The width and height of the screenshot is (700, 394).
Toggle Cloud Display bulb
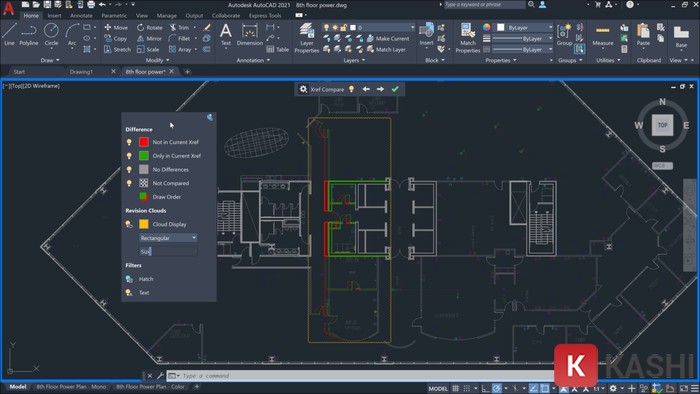[x=129, y=224]
